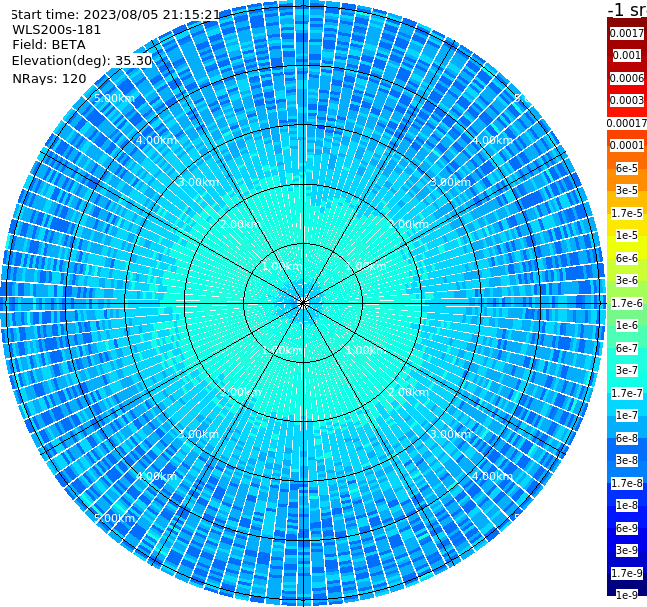Select the 1.7e-8 colorbar label

627,483
